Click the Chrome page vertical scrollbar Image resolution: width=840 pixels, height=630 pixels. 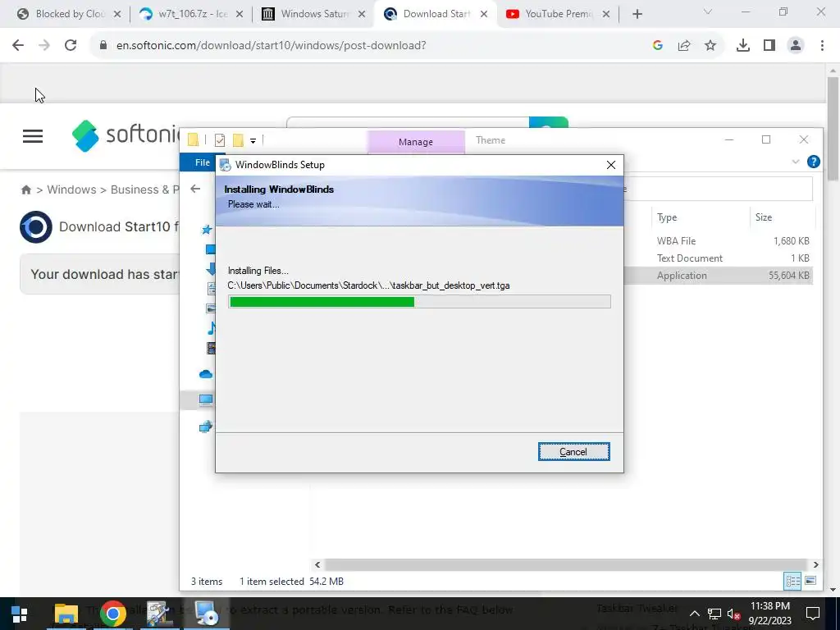pyautogui.click(x=833, y=129)
